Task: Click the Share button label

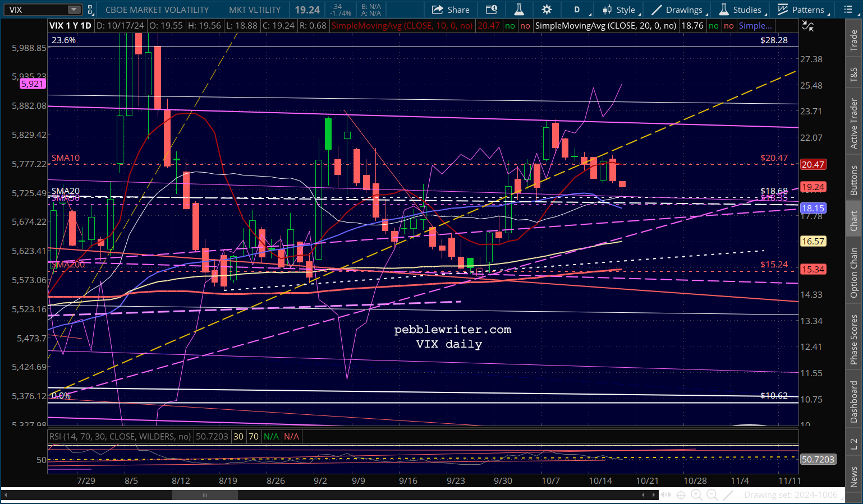Action: [x=458, y=10]
